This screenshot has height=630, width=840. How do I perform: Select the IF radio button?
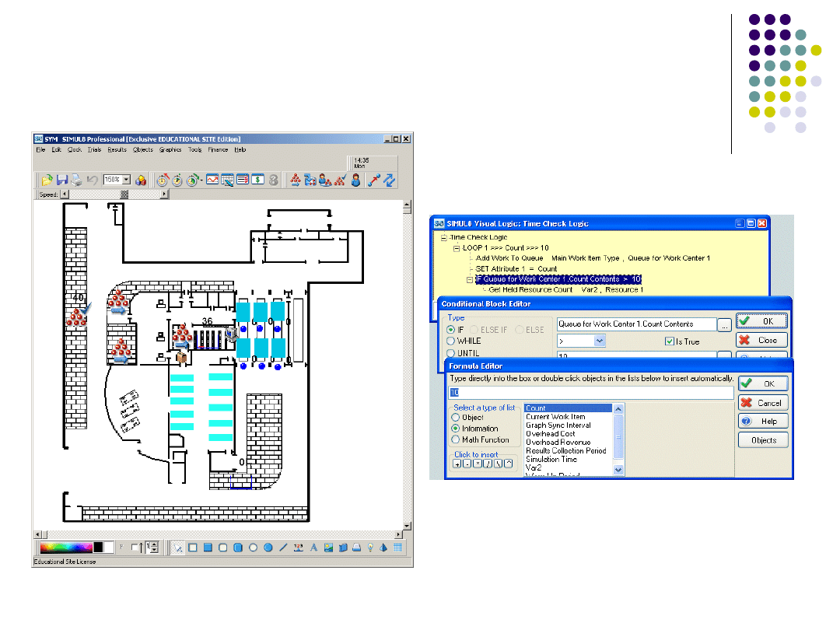[450, 330]
